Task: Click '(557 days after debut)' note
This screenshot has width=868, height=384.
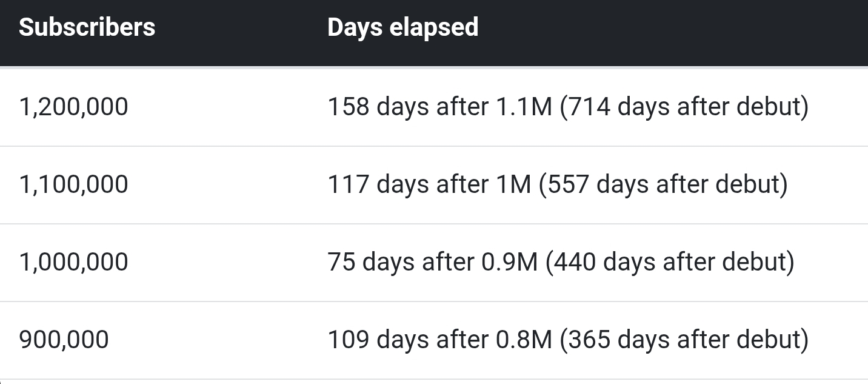Action: click(663, 184)
